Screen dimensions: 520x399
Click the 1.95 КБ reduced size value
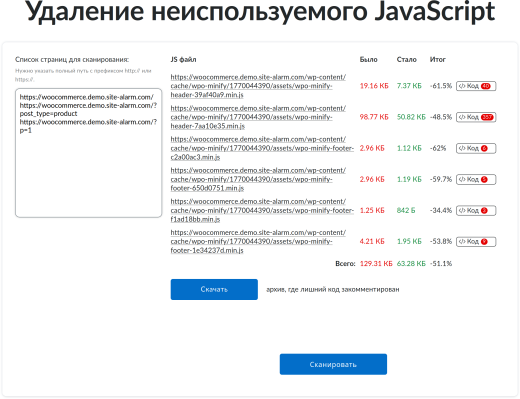[409, 241]
